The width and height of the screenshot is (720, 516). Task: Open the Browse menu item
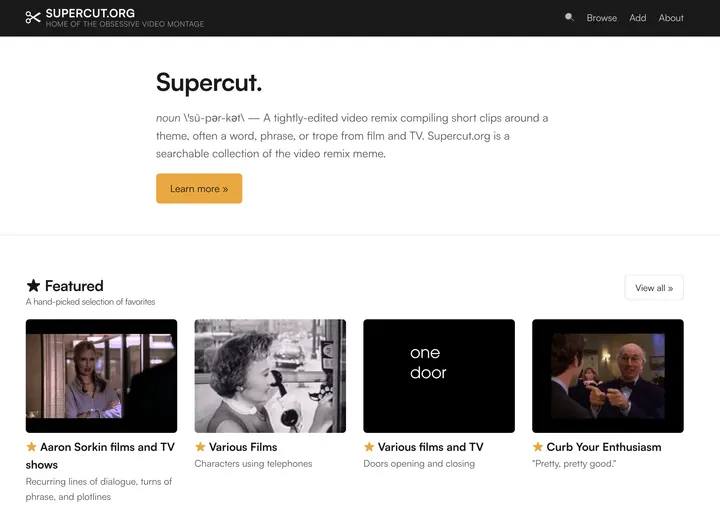[x=602, y=18]
